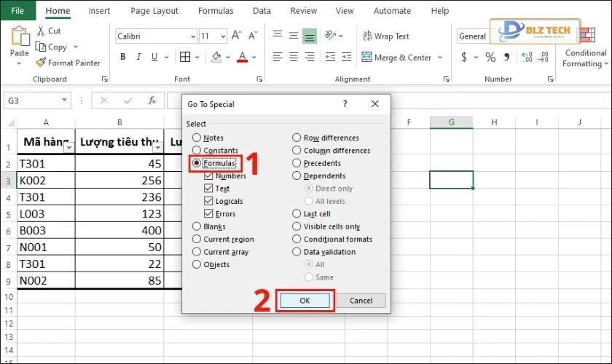
Task: Click the Copy icon
Action: point(41,47)
